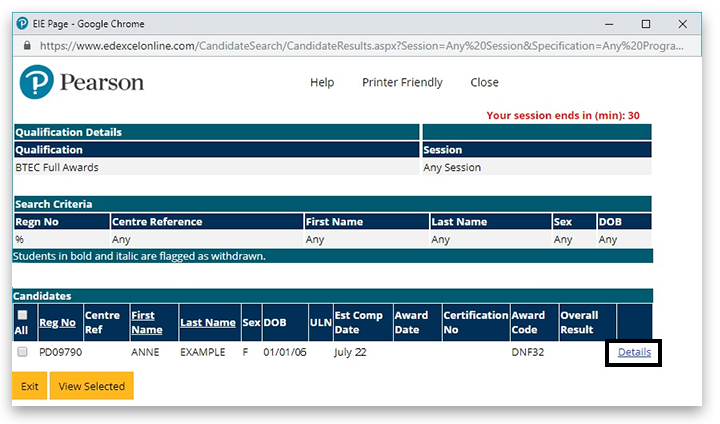720x424 pixels.
Task: Tick the All candidates checkbox
Action: 22,315
